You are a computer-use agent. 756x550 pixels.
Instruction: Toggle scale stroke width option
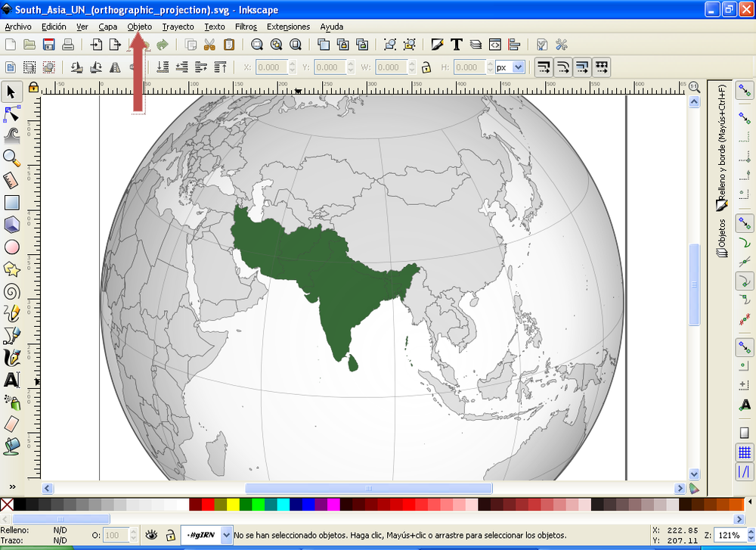(x=544, y=67)
